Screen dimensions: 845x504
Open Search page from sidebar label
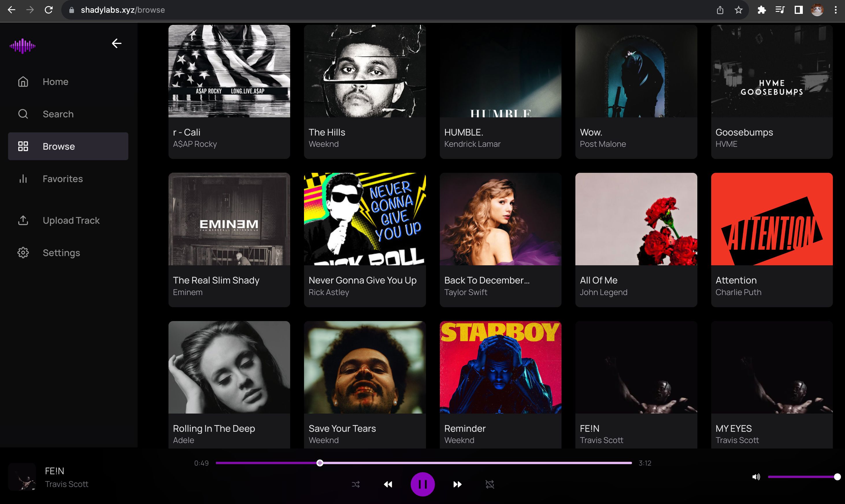click(x=58, y=114)
